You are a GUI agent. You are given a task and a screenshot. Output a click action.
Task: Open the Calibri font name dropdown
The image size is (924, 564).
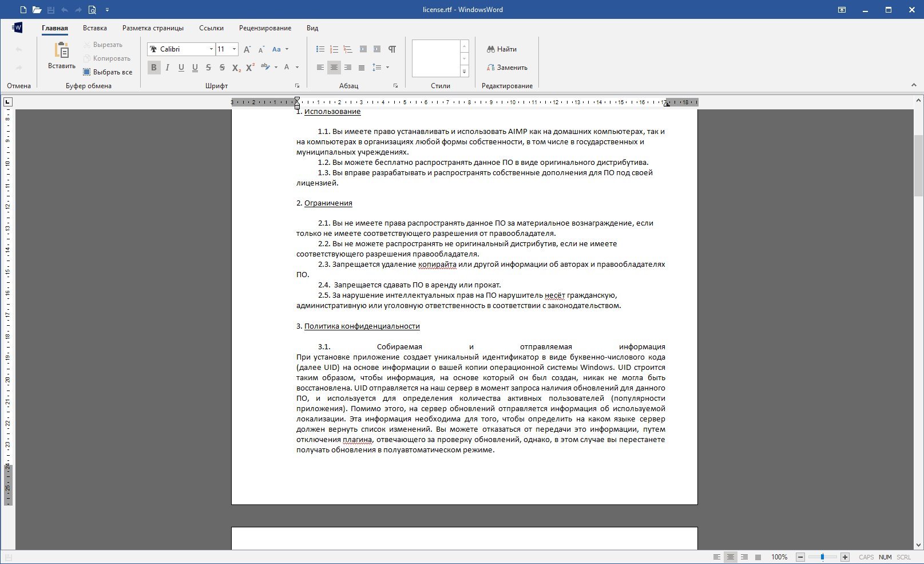coord(211,49)
